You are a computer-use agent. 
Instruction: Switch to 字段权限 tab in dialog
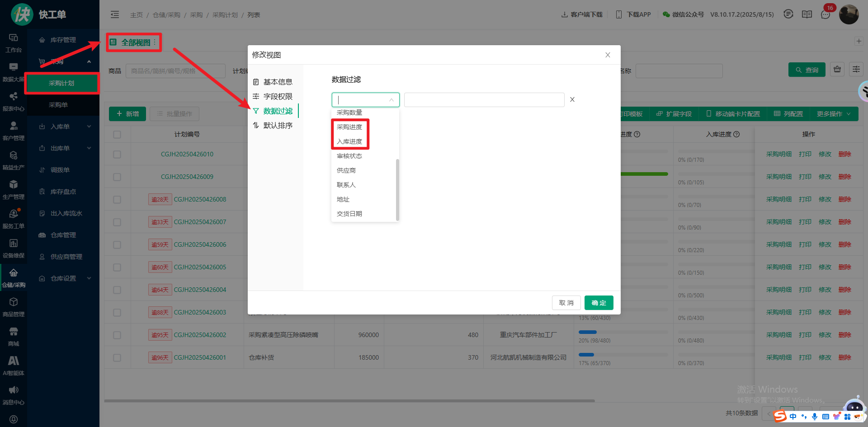click(278, 96)
